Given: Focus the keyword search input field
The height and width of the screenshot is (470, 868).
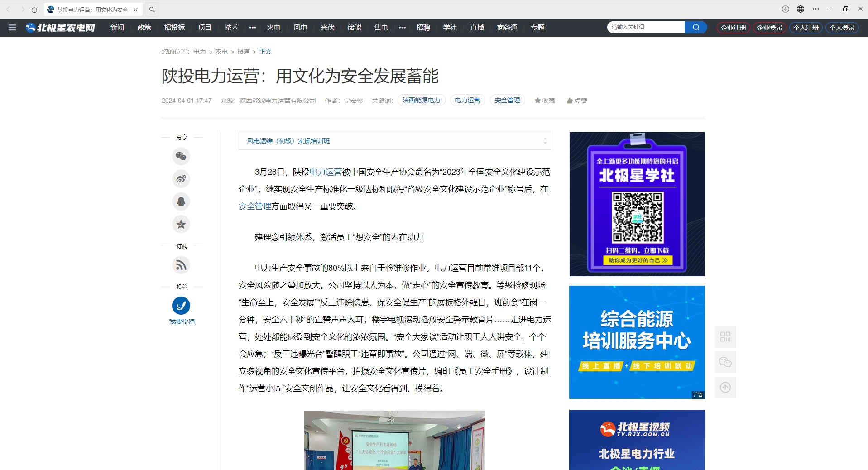Looking at the screenshot, I should (x=645, y=27).
